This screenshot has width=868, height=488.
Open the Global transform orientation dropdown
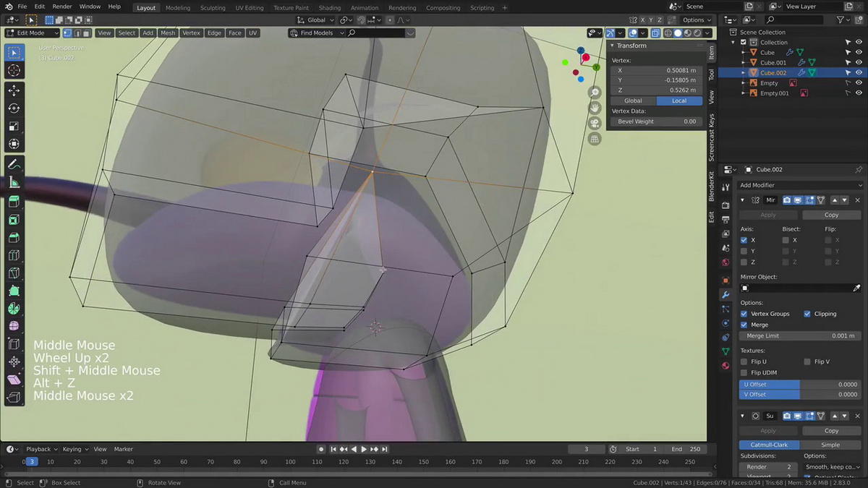point(316,20)
